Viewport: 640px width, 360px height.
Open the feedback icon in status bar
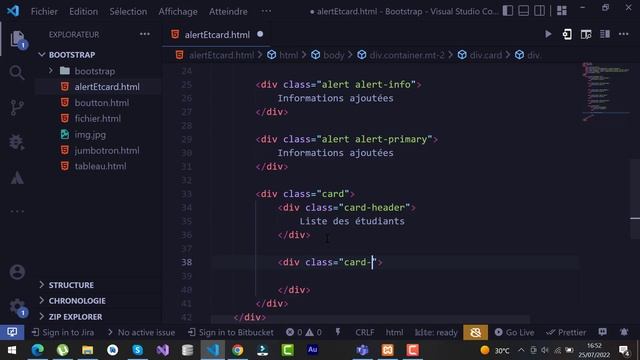point(602,332)
